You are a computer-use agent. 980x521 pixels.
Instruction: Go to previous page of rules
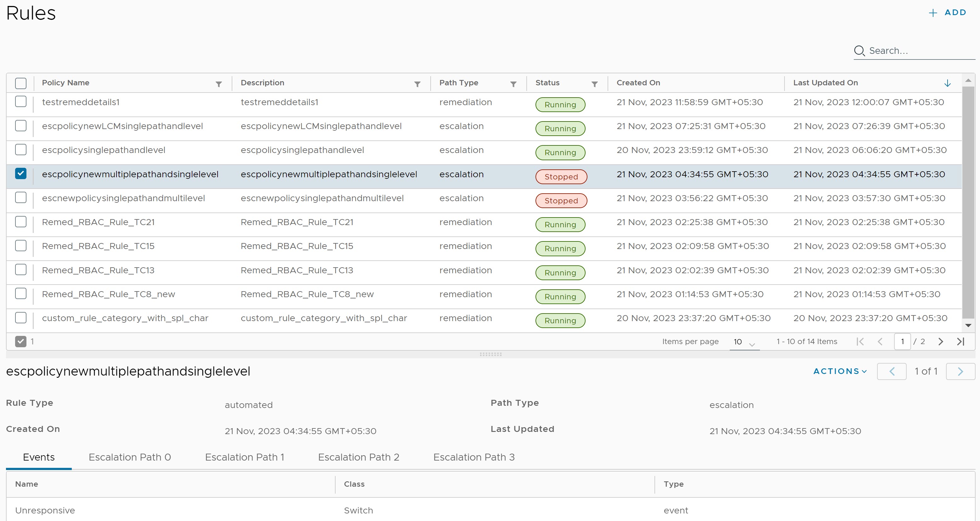(880, 342)
